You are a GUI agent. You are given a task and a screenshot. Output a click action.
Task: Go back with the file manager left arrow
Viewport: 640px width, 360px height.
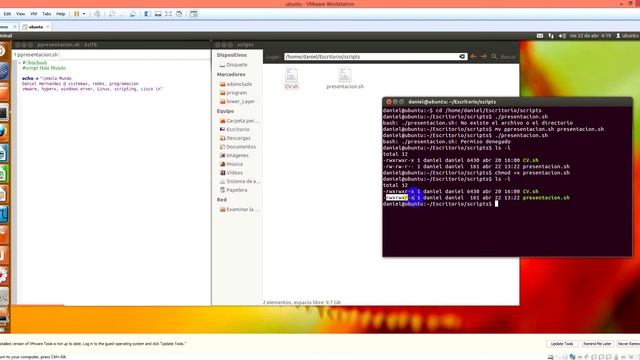click(x=473, y=56)
